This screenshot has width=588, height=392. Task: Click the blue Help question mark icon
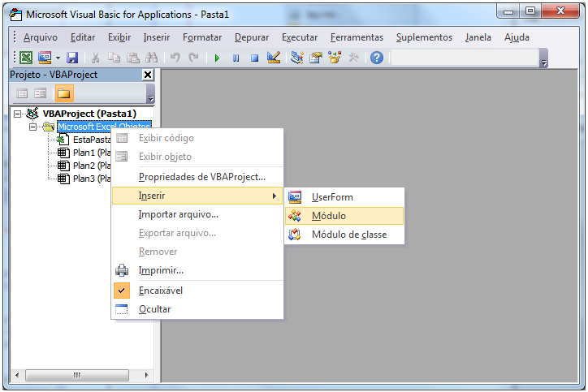coord(377,58)
